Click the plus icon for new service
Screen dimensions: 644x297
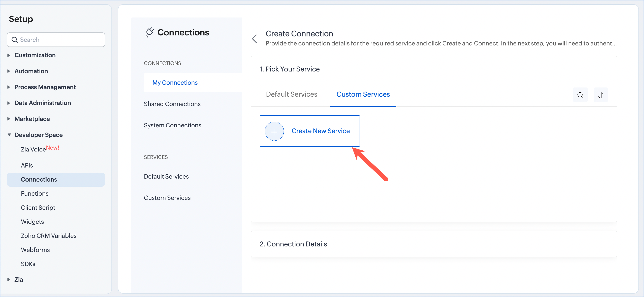tap(274, 131)
